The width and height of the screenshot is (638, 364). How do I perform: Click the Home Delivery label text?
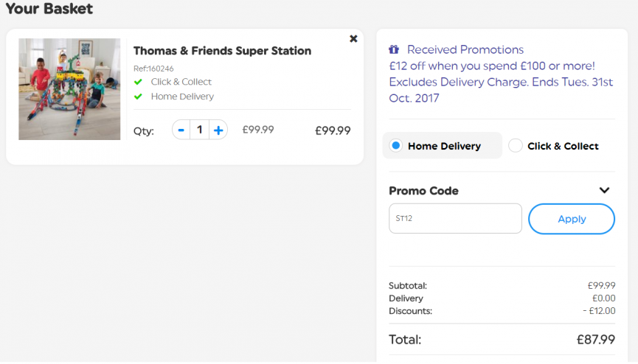coord(444,146)
